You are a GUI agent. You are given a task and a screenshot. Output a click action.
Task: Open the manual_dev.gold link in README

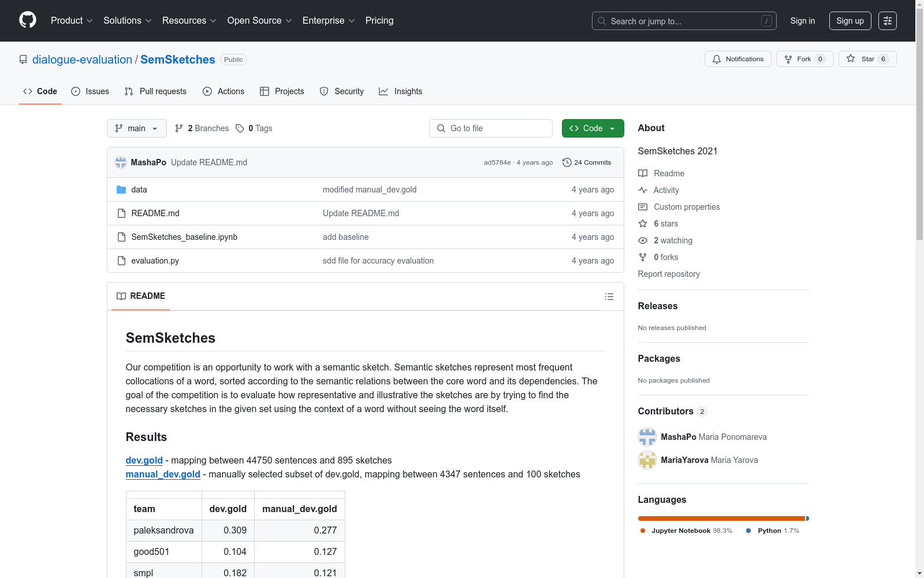click(163, 474)
